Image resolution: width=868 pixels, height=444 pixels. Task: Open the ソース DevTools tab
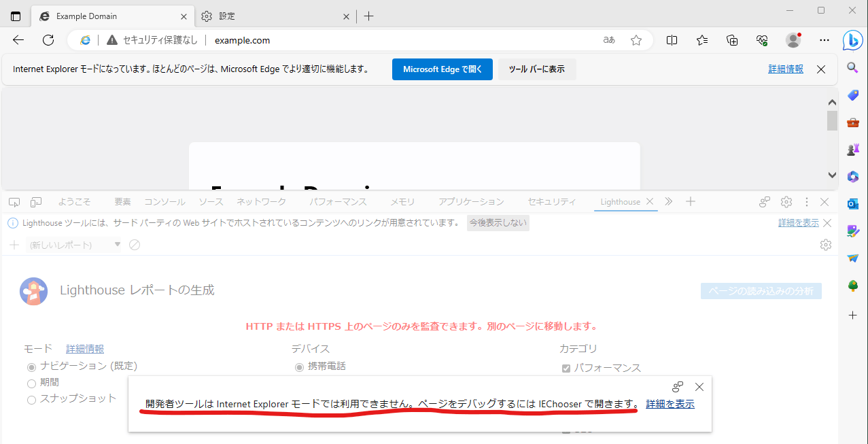(211, 202)
